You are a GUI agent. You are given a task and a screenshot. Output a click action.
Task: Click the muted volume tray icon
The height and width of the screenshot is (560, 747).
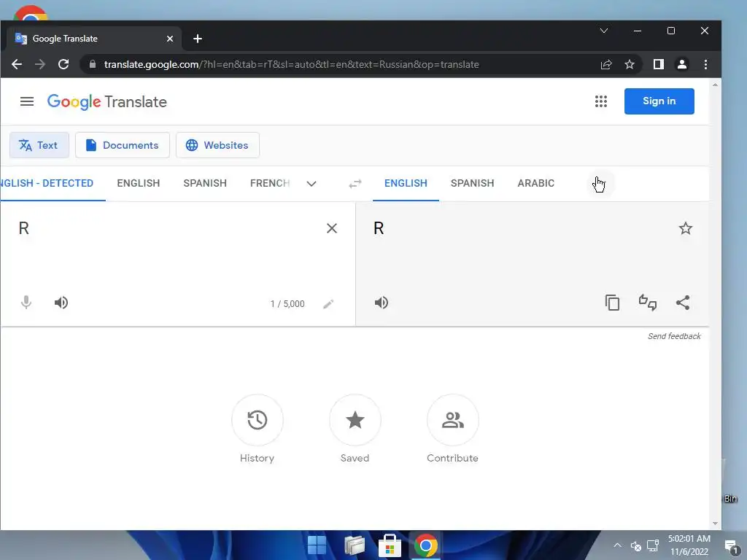click(x=635, y=545)
